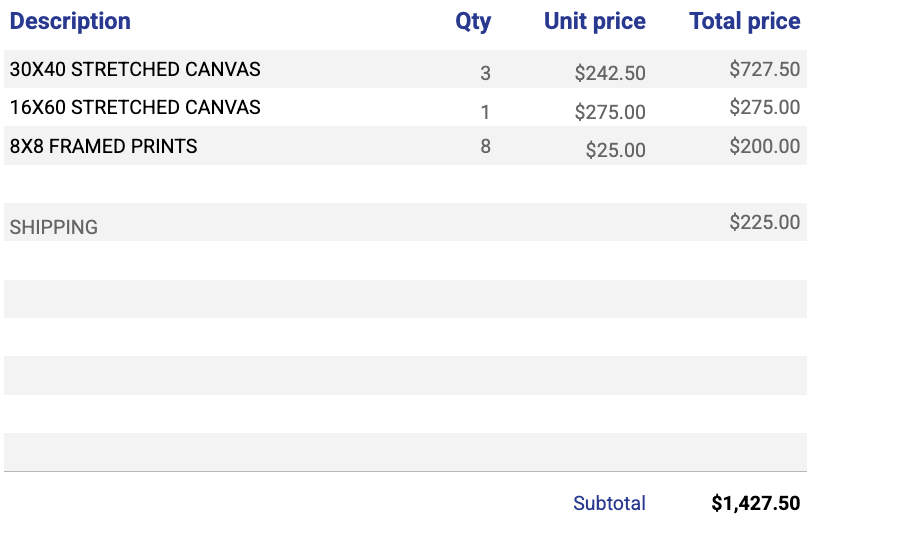The height and width of the screenshot is (540, 900).
Task: Click the Description column header
Action: coord(70,21)
